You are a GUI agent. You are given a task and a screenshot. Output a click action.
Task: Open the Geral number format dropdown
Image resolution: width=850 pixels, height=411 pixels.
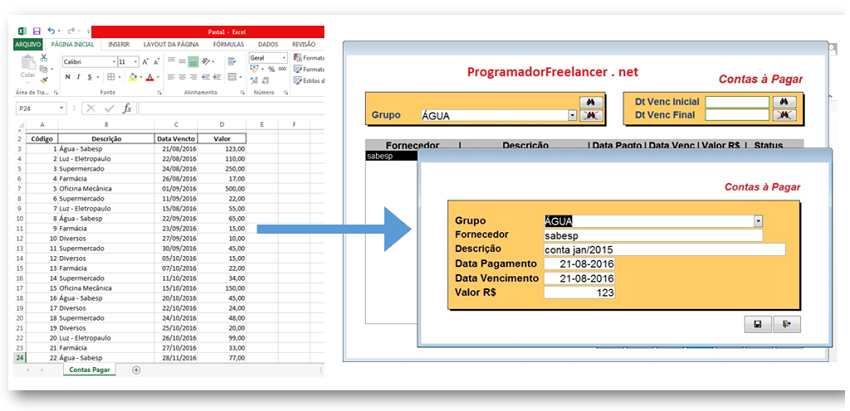tap(284, 58)
